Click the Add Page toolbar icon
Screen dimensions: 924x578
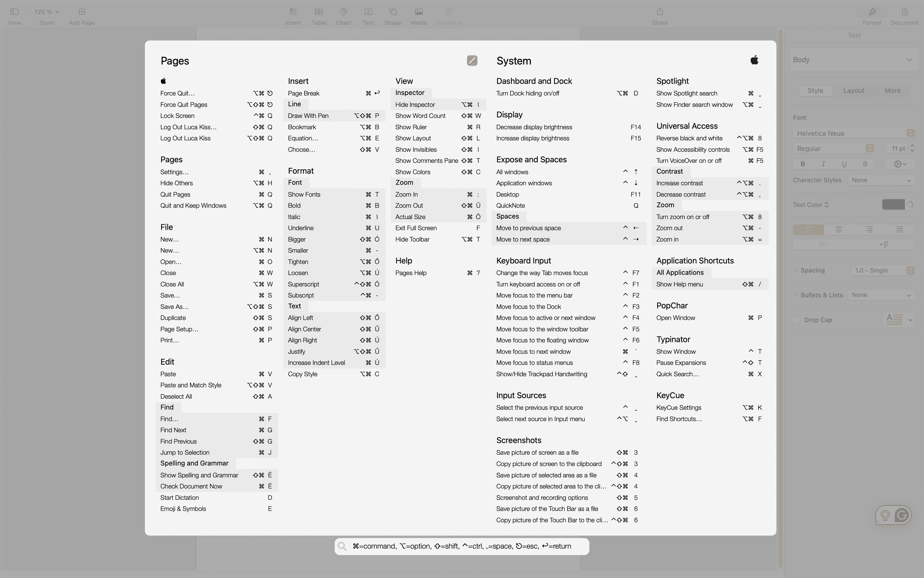click(82, 12)
